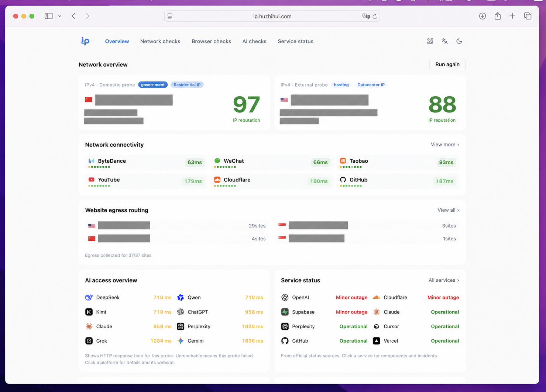Show Safari downloads
The height and width of the screenshot is (392, 546).
tap(483, 16)
